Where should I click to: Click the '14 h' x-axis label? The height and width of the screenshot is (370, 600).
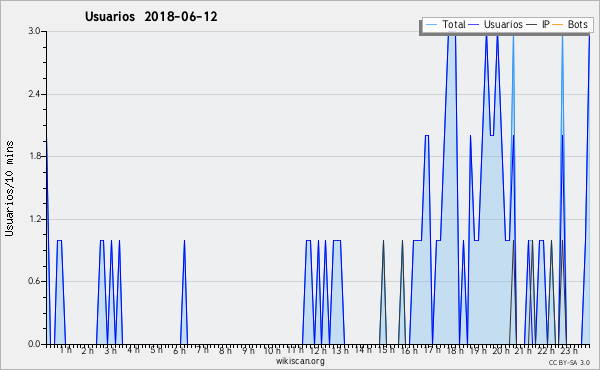pos(363,350)
